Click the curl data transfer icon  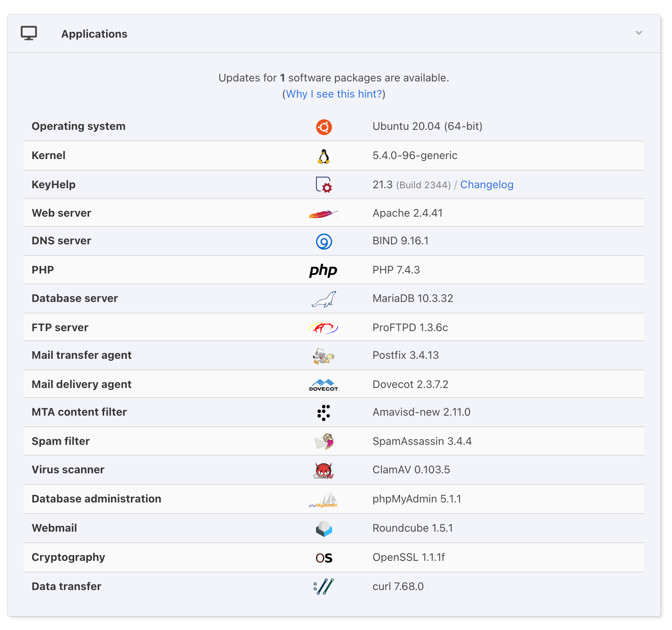(324, 587)
